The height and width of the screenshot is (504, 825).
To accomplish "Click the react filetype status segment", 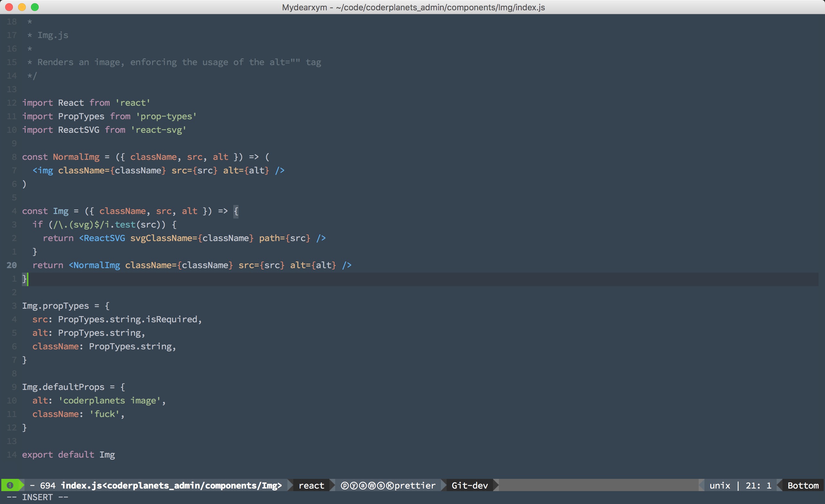I will point(311,486).
